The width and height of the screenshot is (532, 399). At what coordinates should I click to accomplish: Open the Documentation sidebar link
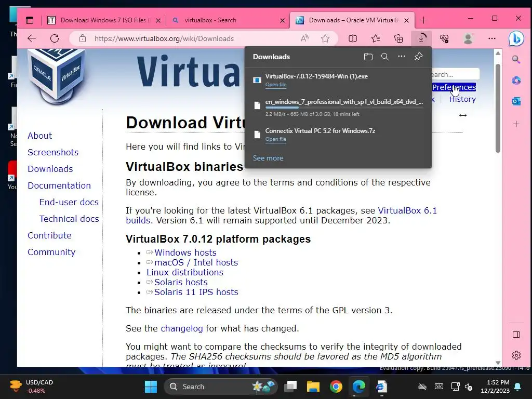59,185
